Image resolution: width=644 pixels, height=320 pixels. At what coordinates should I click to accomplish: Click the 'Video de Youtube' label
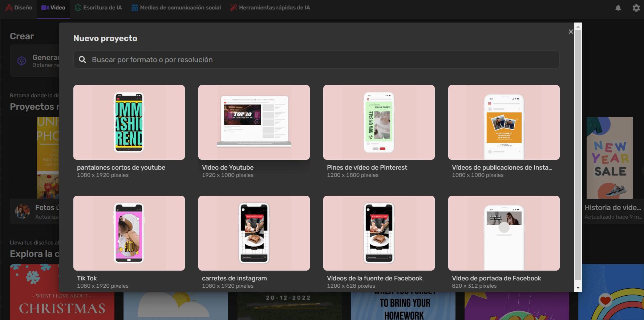(x=228, y=167)
